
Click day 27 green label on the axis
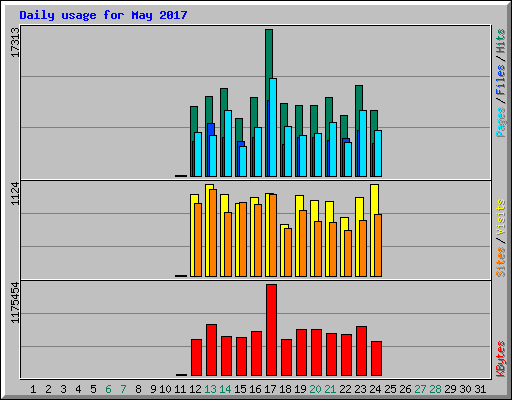coord(420,389)
